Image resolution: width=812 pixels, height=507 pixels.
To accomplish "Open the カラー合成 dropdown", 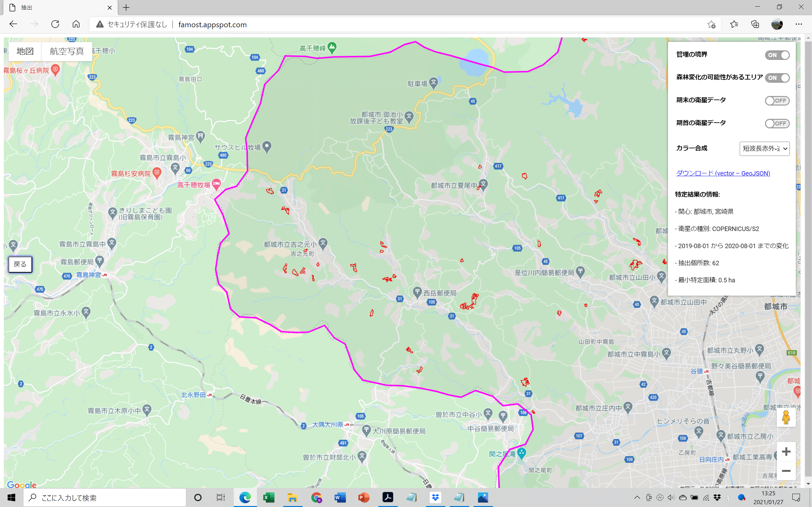I will tap(764, 149).
